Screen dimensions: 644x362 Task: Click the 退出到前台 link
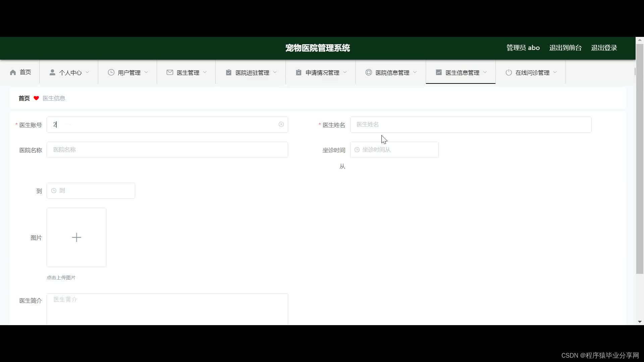[x=565, y=48]
